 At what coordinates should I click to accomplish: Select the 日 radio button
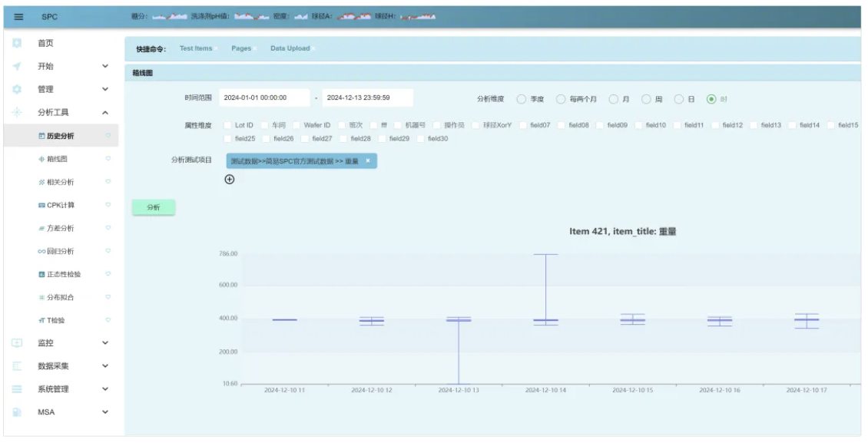(x=679, y=99)
